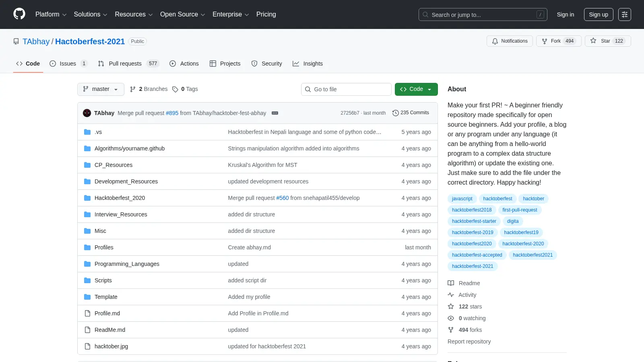The width and height of the screenshot is (644, 362).
Task: Click the Activity pulse icon
Action: [x=451, y=295]
